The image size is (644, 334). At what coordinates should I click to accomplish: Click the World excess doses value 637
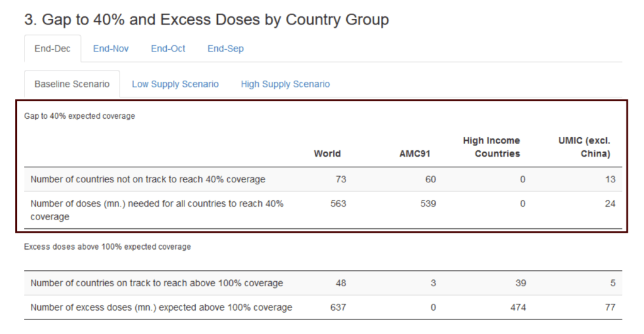point(338,308)
